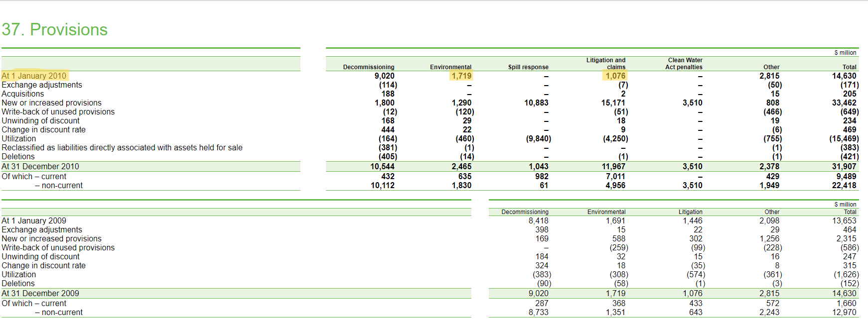Click current litigation value 7,011
The height and width of the screenshot is (322, 868).
(615, 176)
